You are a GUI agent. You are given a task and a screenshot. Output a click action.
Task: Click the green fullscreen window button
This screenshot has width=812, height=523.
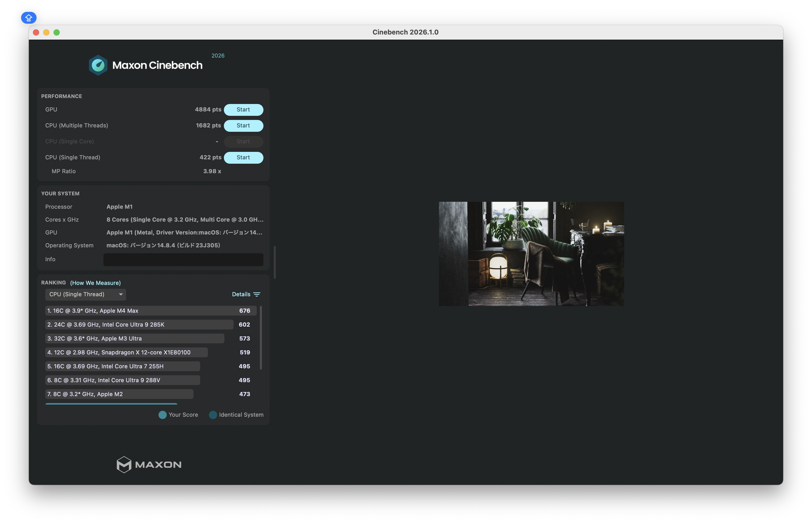click(x=57, y=32)
